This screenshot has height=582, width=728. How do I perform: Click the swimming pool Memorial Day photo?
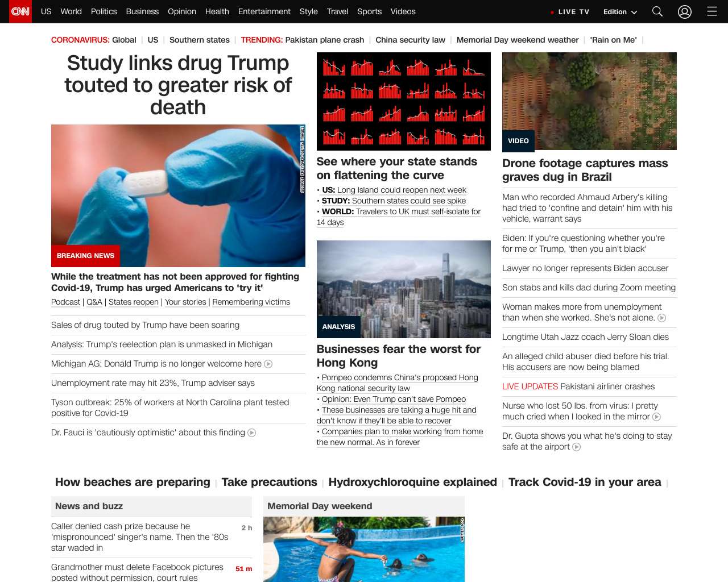pyautogui.click(x=364, y=549)
